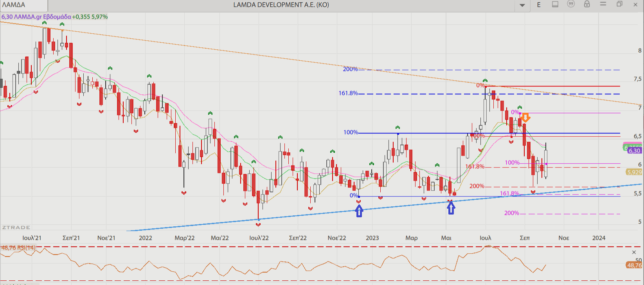This screenshot has height=285, width=644.
Task: Click the 2024 label on the time axis
Action: click(599, 238)
